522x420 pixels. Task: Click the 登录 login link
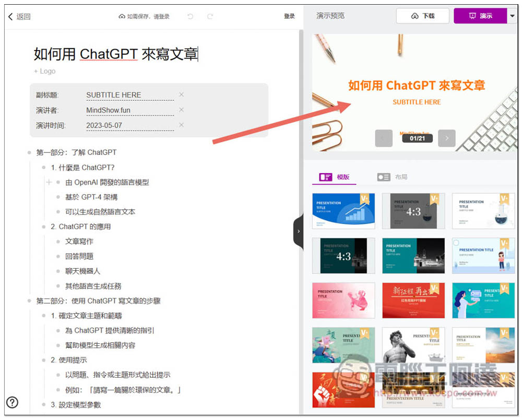coord(289,17)
